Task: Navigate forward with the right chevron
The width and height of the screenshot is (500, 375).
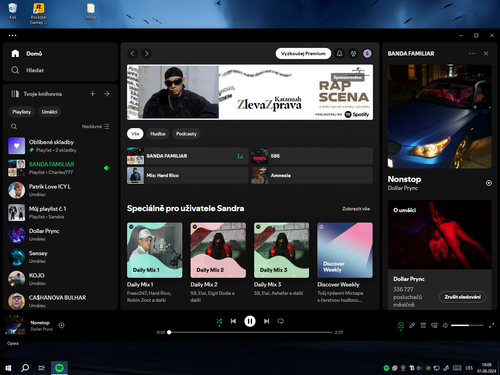Action: click(x=147, y=53)
